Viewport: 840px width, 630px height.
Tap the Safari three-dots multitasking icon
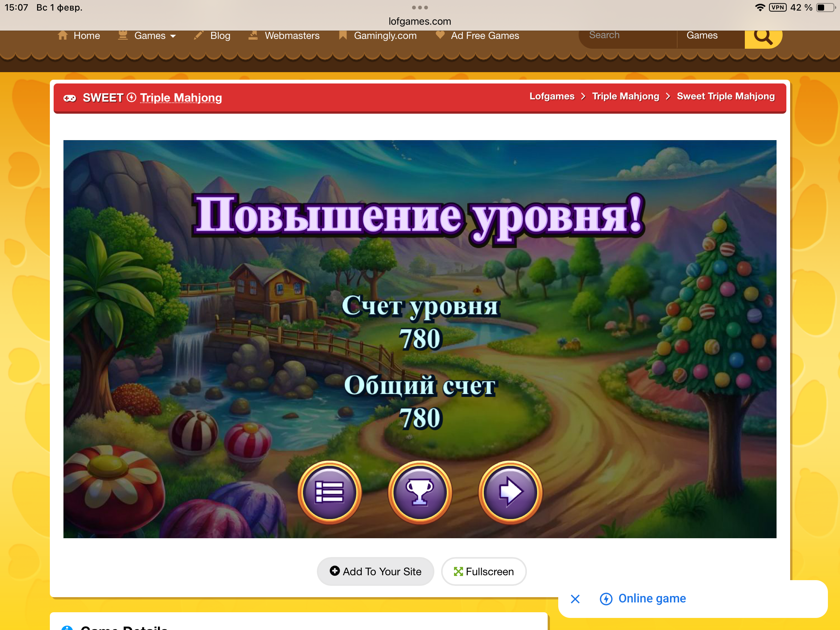[420, 8]
